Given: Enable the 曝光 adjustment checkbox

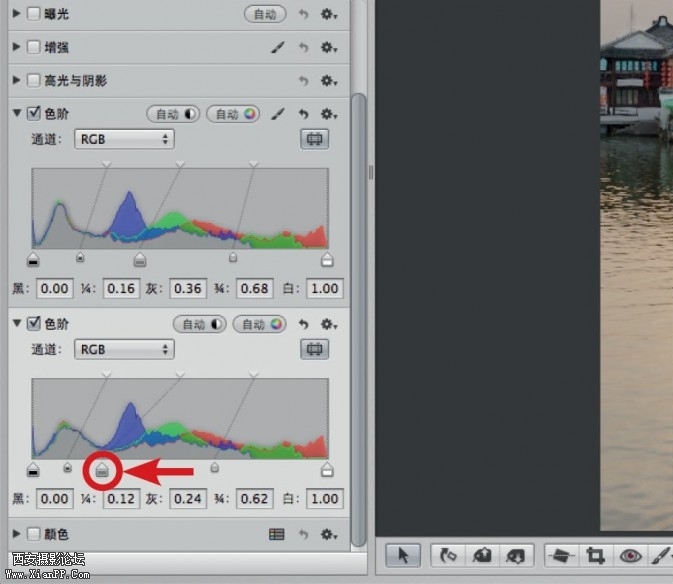Looking at the screenshot, I should pyautogui.click(x=34, y=15).
